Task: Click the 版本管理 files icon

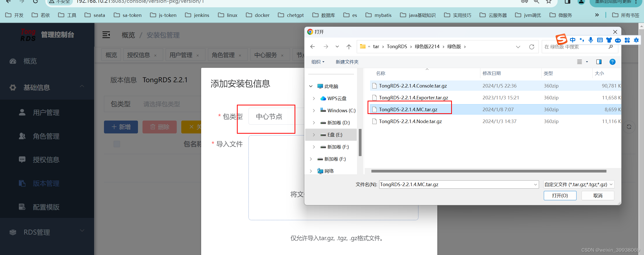Action: point(22,183)
